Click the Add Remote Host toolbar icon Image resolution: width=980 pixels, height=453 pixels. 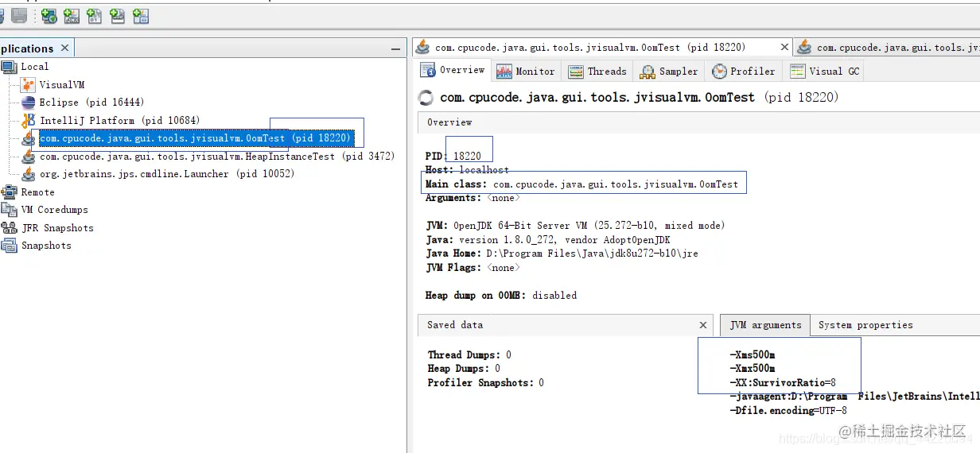pyautogui.click(x=49, y=15)
